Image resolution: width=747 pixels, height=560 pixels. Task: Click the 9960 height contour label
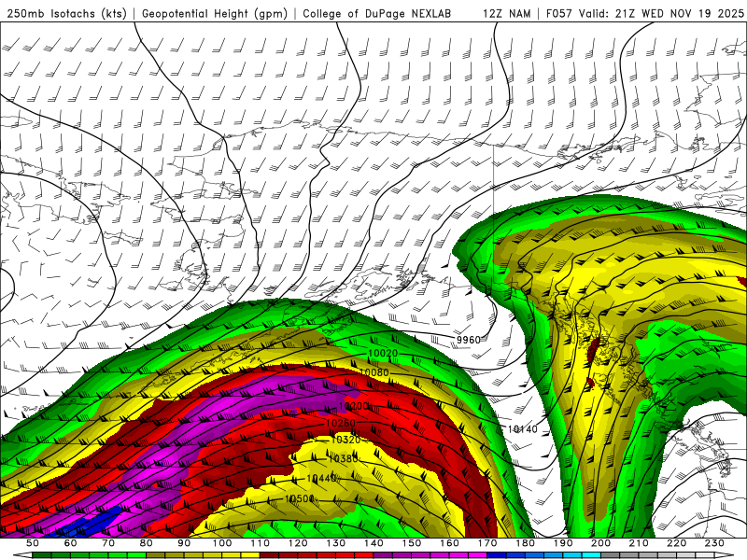point(469,340)
